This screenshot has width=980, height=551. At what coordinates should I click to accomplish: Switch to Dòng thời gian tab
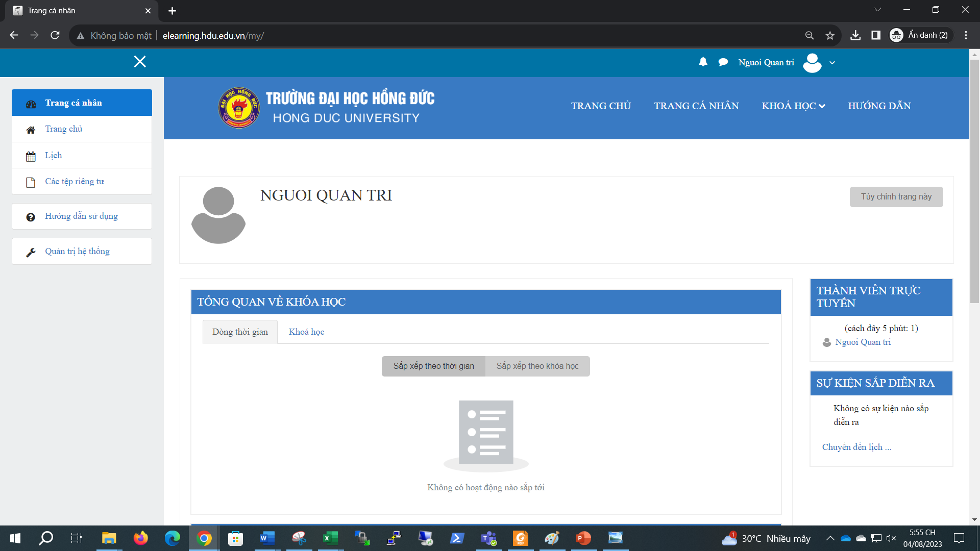click(x=240, y=332)
